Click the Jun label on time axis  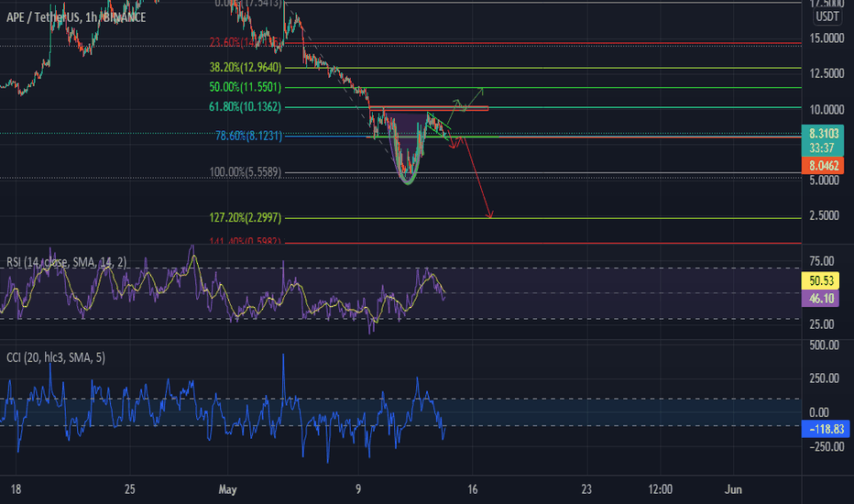(x=733, y=489)
